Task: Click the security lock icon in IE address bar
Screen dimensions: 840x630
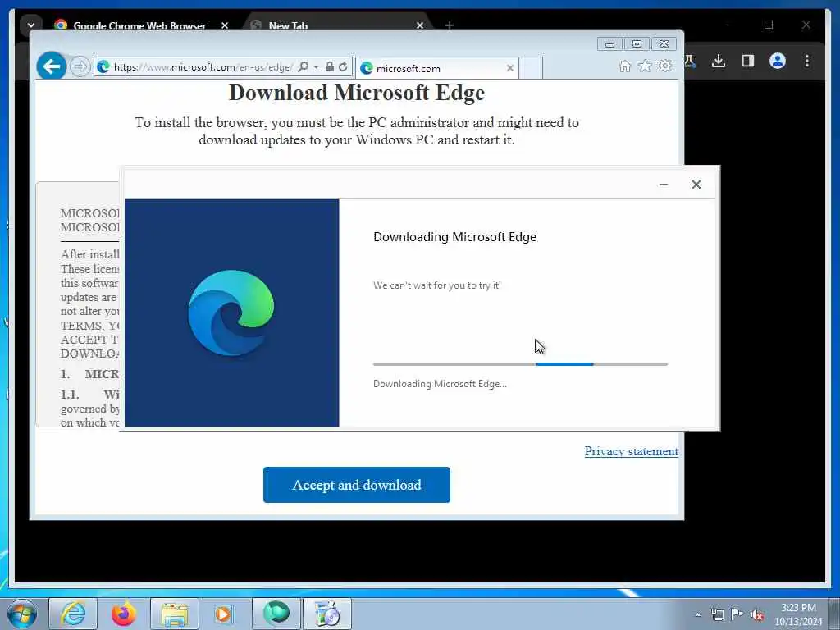Action: tap(330, 67)
